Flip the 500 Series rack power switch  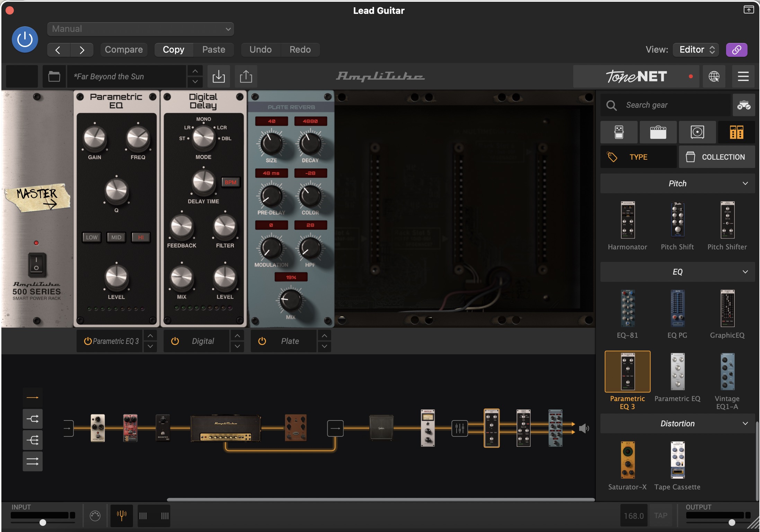point(36,264)
